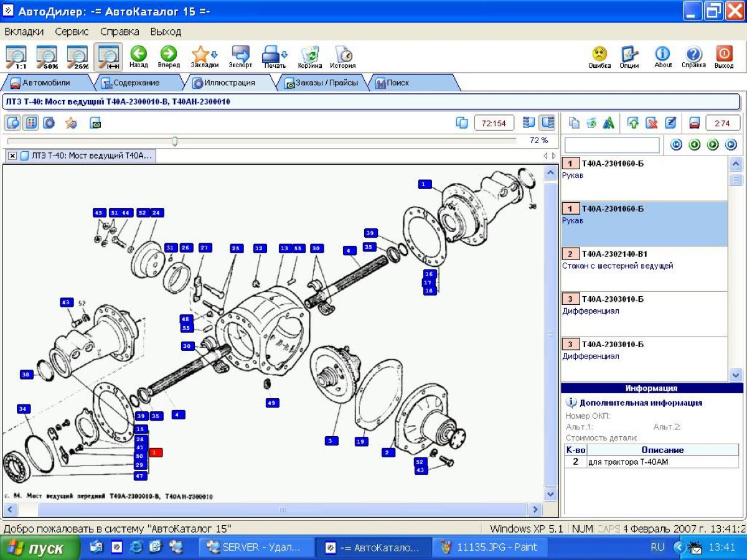This screenshot has width=747, height=560.
Task: Click the parts search input field
Action: tap(611, 145)
